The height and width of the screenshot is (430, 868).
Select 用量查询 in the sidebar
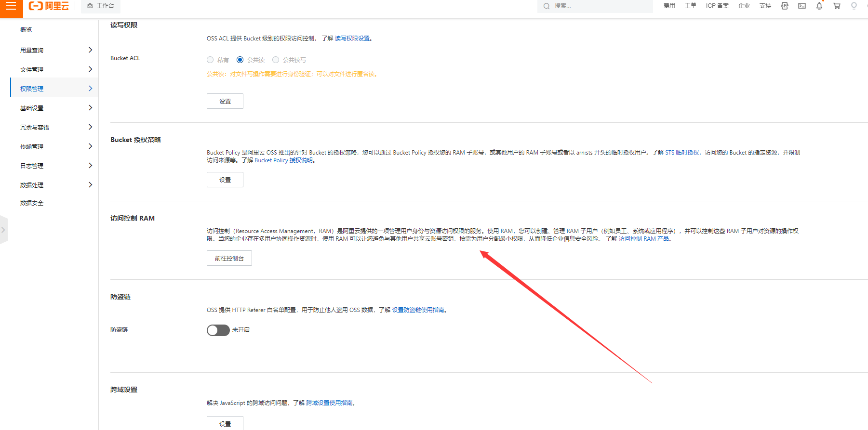coord(32,51)
